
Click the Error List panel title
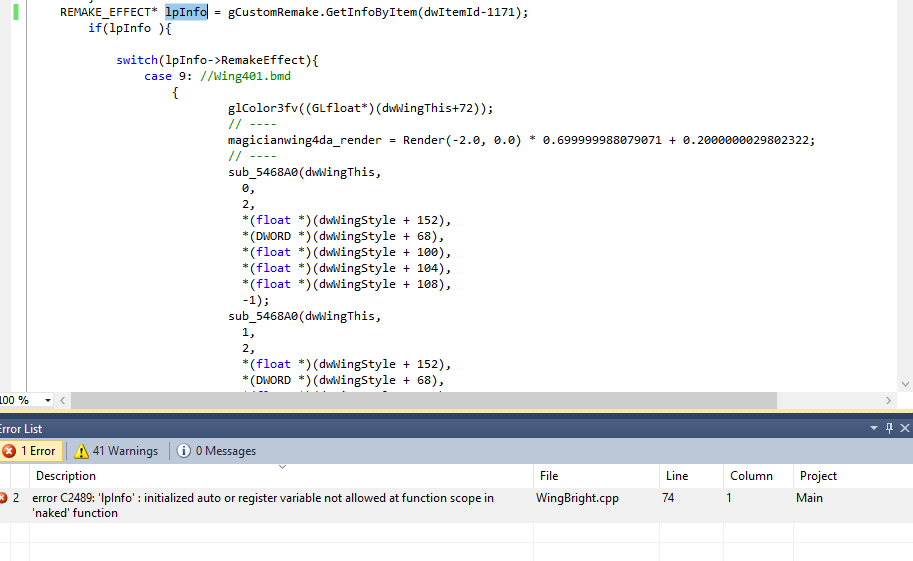click(x=21, y=429)
